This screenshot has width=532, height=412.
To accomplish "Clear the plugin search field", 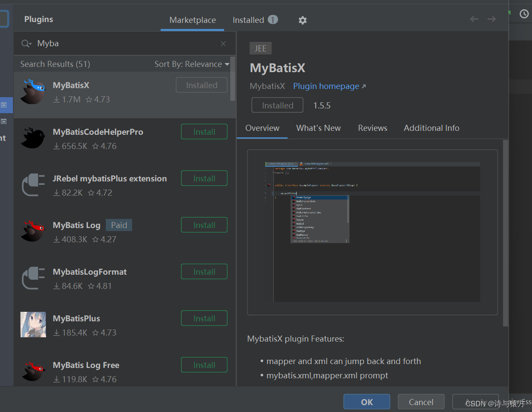I will 223,44.
